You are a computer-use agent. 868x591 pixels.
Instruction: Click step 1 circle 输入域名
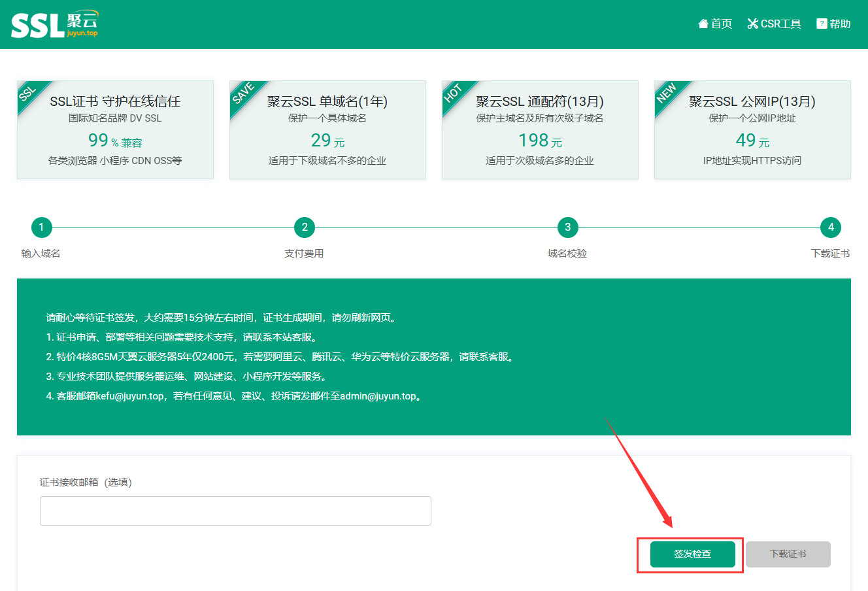click(x=41, y=228)
